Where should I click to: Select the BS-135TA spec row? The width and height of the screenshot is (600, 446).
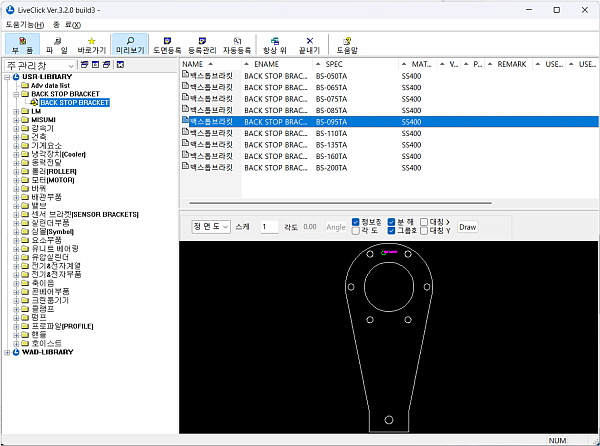(x=390, y=145)
